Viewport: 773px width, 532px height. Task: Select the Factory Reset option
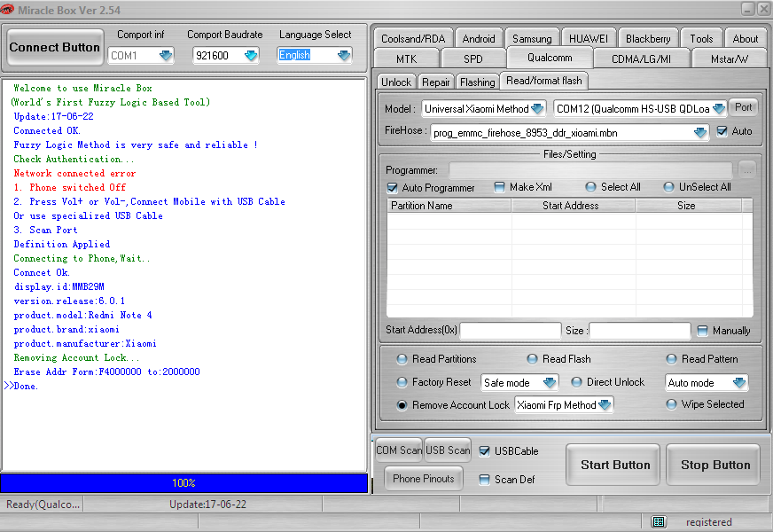tap(402, 382)
